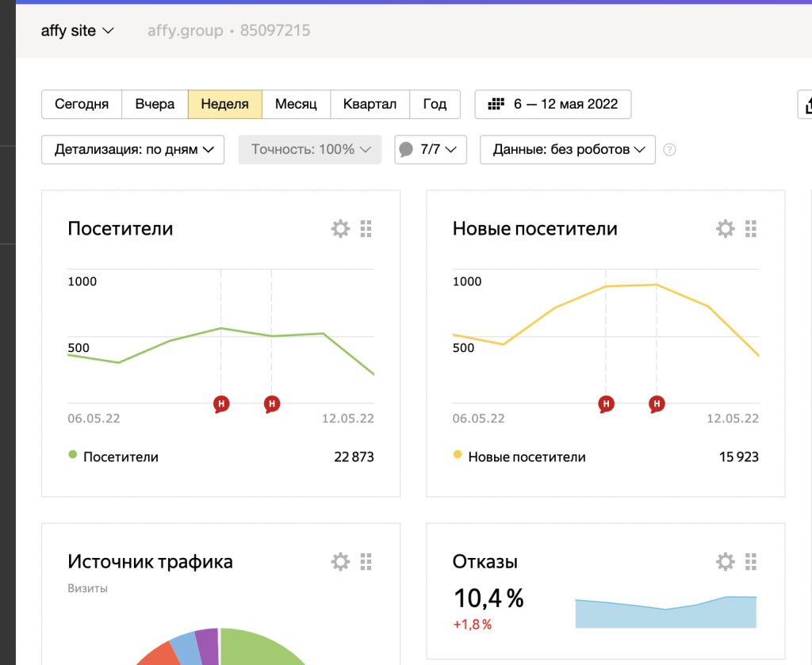Click the Посетители legend label
The height and width of the screenshot is (665, 812).
coord(121,457)
